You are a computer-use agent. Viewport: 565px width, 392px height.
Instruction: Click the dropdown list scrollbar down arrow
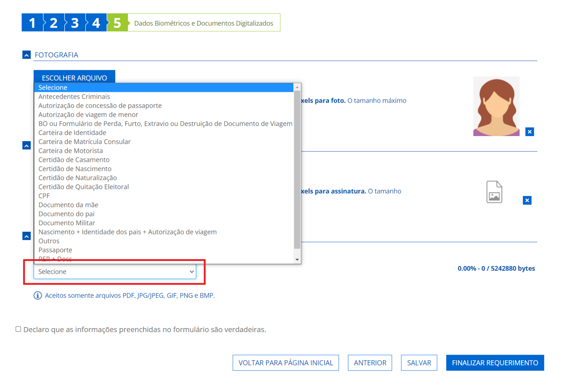tap(297, 260)
